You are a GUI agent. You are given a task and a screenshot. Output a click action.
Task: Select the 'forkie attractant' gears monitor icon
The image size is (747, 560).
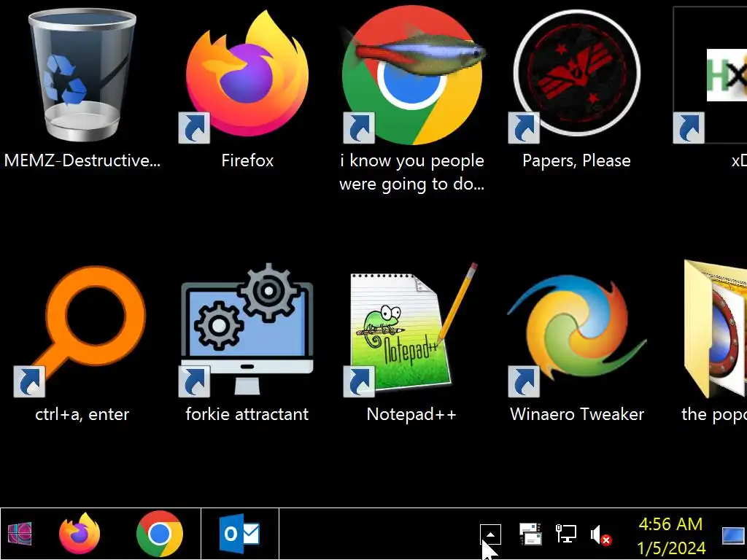click(247, 330)
